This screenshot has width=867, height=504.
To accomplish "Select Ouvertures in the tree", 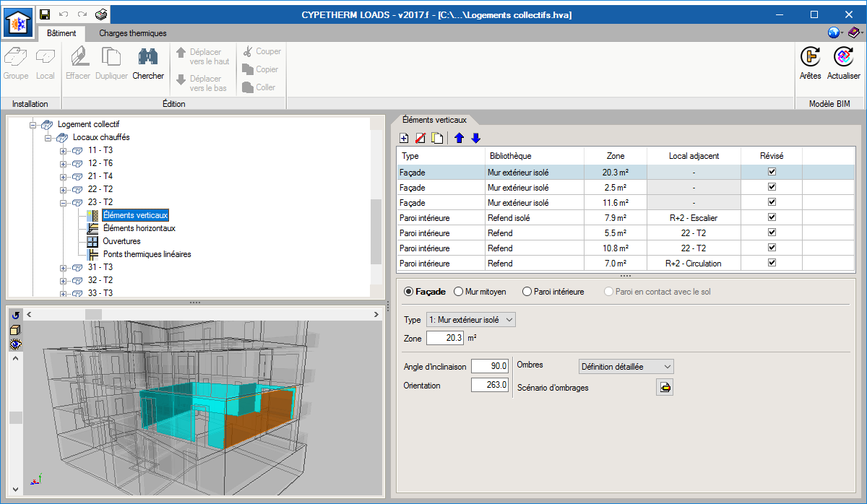I will click(x=121, y=241).
